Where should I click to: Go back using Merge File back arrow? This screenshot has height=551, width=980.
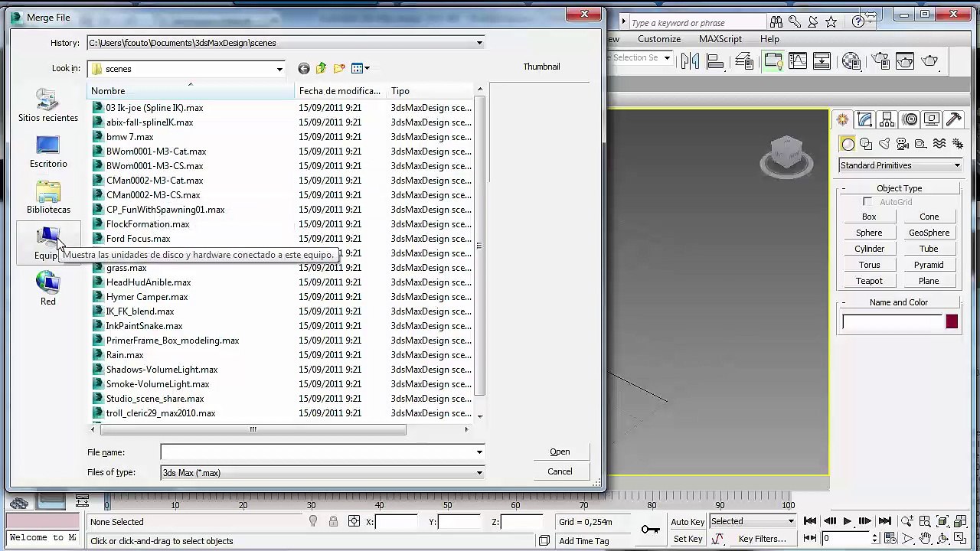[x=304, y=69]
